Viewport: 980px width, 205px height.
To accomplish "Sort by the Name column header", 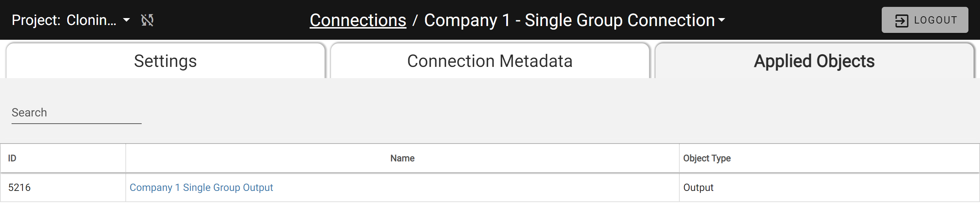I will pyautogui.click(x=402, y=158).
